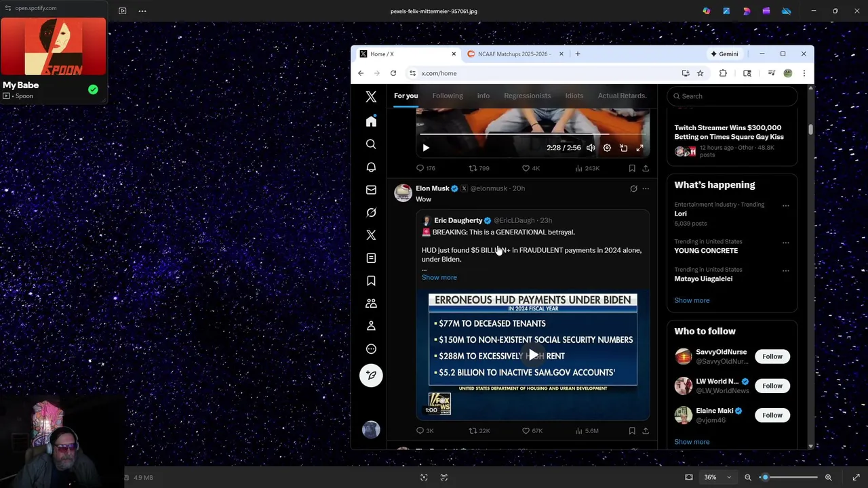
Task: Open options for Lori trending item
Action: pyautogui.click(x=785, y=205)
